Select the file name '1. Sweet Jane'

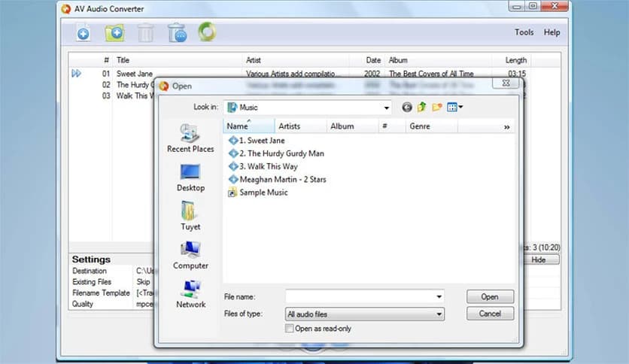tap(262, 141)
